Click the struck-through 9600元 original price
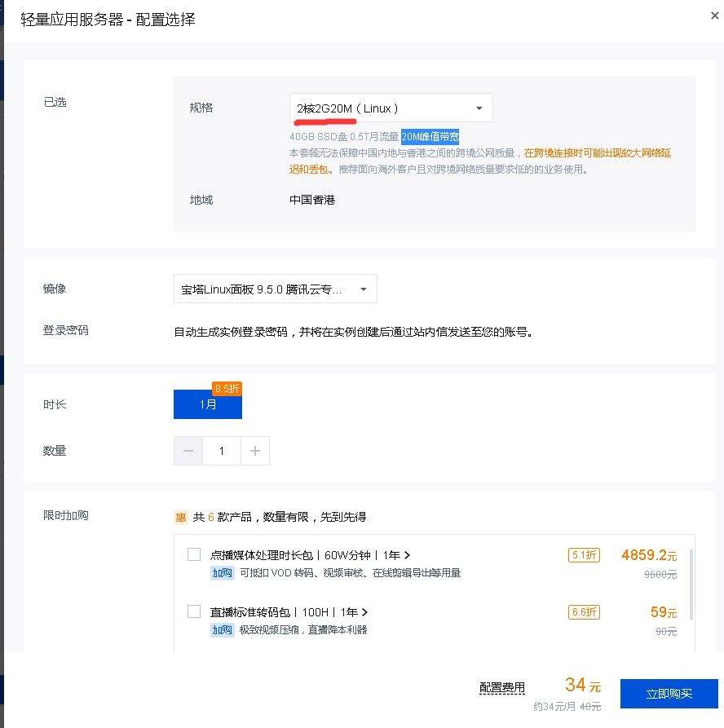The image size is (724, 728). (660, 574)
